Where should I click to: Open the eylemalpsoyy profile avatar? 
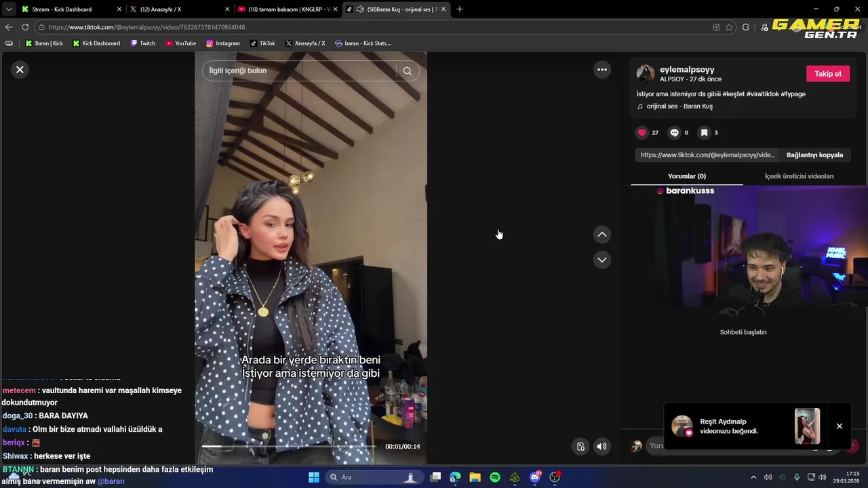[646, 73]
